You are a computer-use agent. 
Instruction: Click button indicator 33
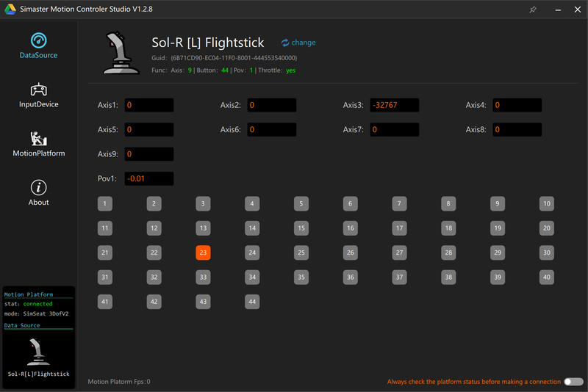[203, 277]
